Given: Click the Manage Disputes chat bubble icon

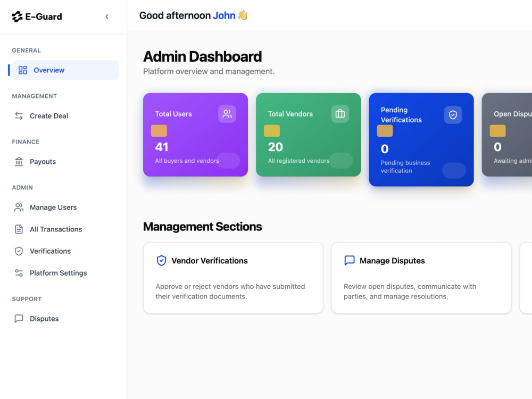Looking at the screenshot, I should click(350, 261).
